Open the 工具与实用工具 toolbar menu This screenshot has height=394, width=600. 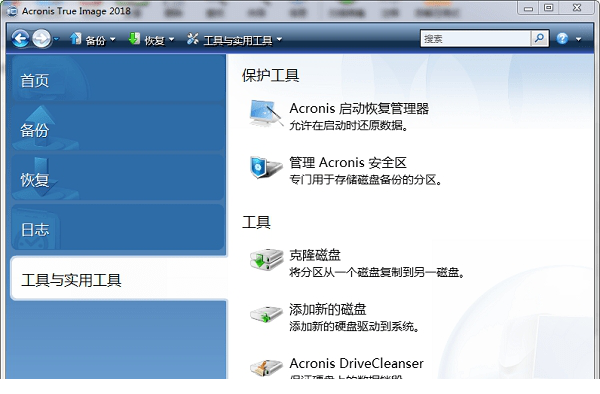tap(238, 40)
